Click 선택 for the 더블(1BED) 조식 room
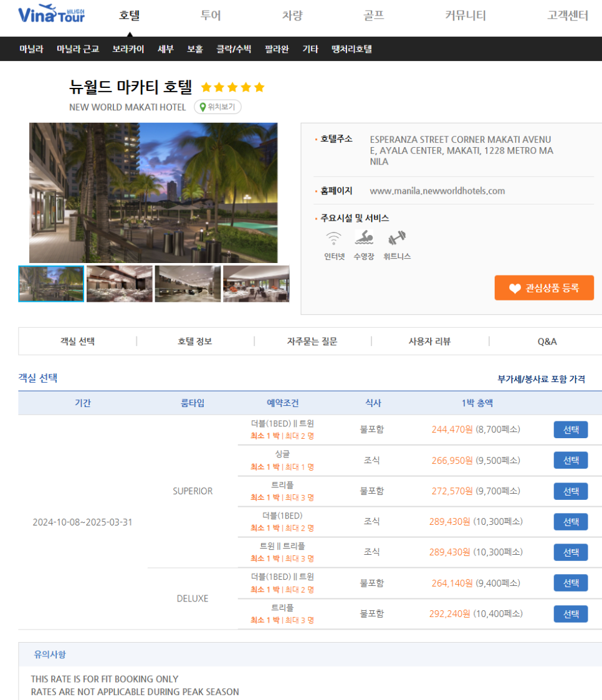This screenshot has height=700, width=602. click(x=571, y=522)
